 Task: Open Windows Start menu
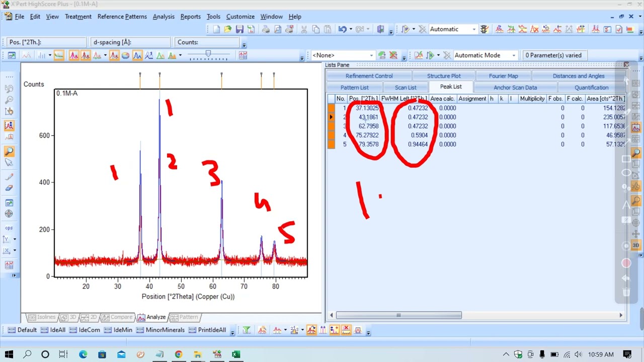(9, 354)
